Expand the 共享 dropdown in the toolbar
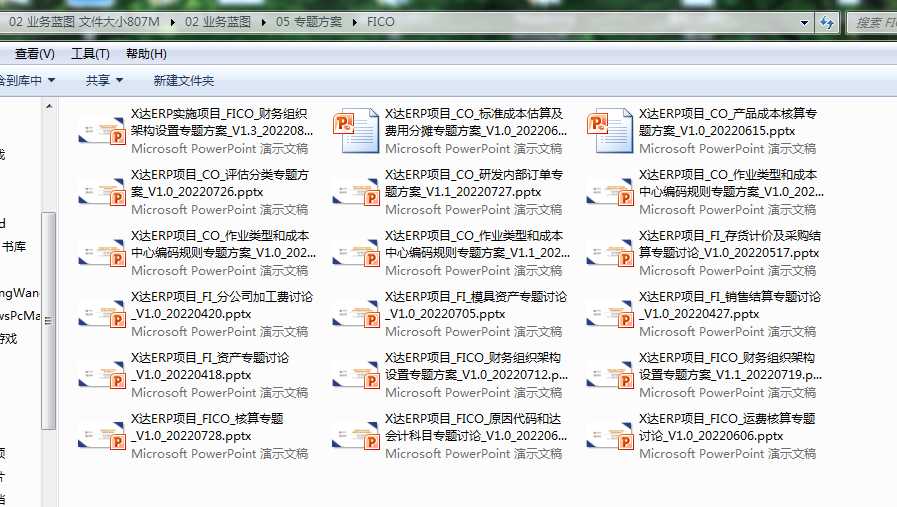 (104, 80)
